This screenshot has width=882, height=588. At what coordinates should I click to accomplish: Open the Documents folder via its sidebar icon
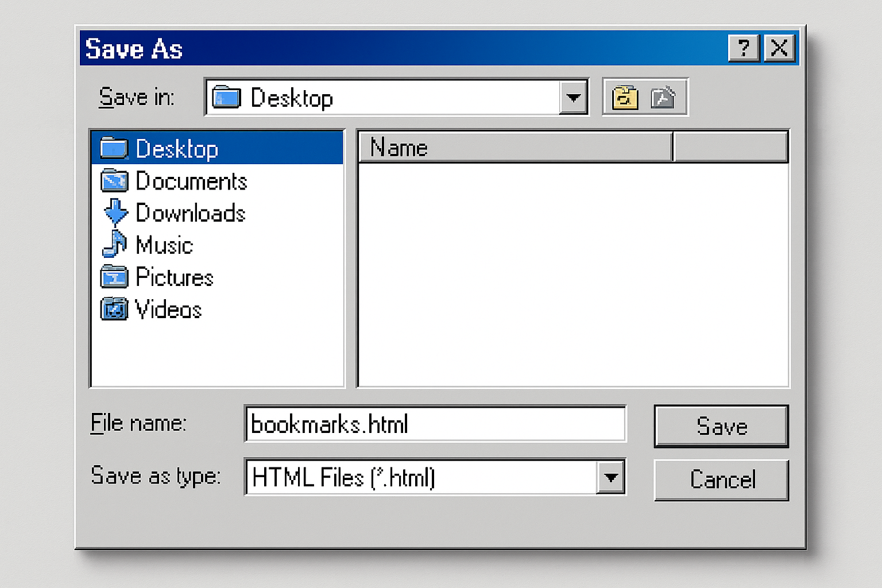pos(114,181)
